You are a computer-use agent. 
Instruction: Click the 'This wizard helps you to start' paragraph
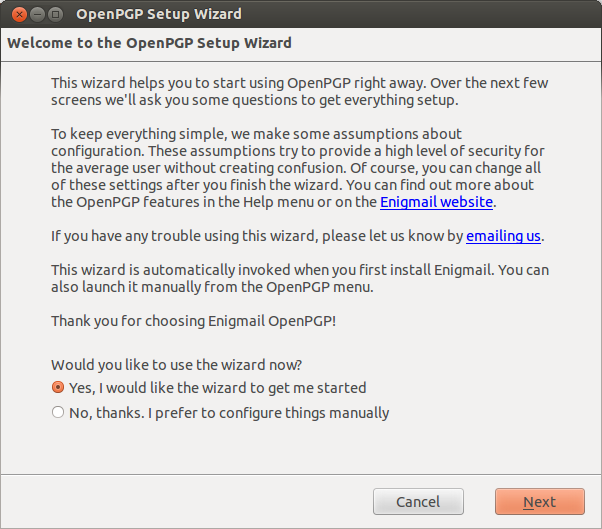click(300, 91)
